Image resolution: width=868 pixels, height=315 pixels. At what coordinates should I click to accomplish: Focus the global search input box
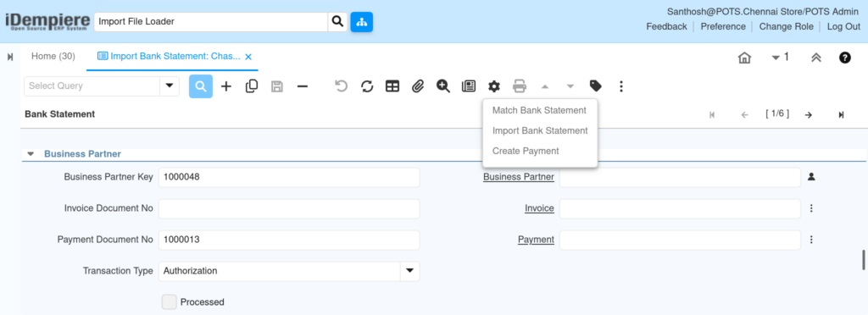coord(211,21)
